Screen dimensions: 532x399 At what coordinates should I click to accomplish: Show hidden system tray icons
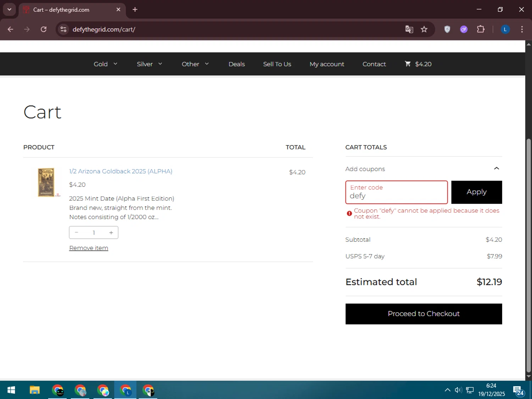click(448, 390)
